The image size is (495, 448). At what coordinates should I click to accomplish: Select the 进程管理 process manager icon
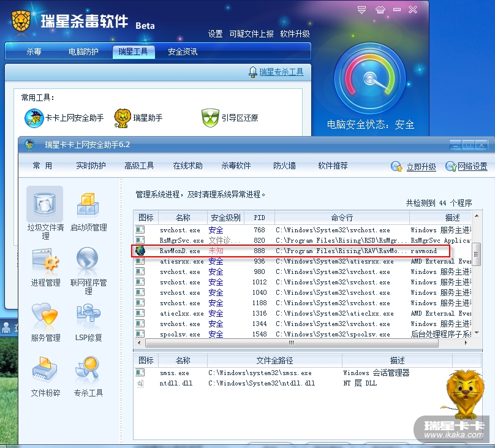(45, 260)
